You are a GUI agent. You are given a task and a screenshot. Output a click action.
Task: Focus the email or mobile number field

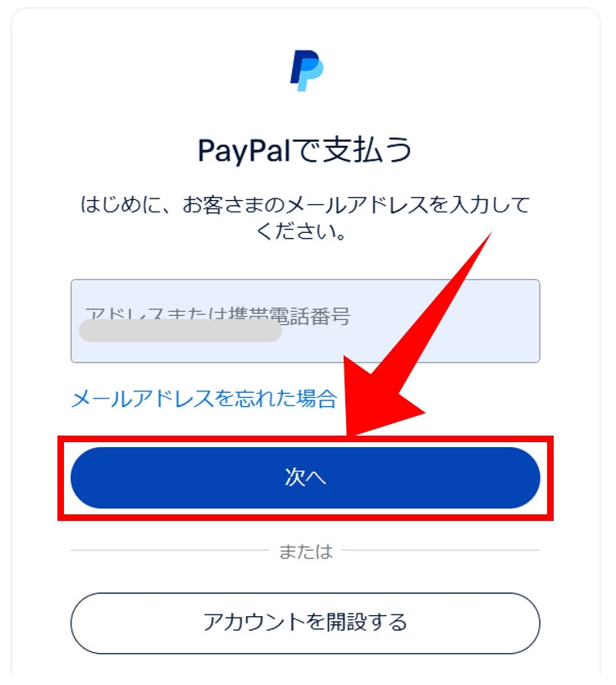[x=305, y=321]
